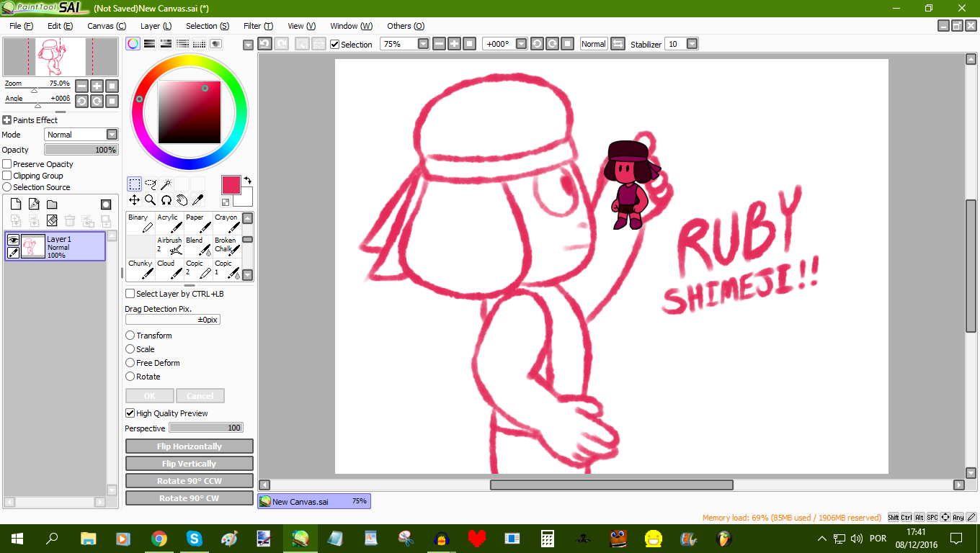Flip canvas view horizontally icon
The height and width of the screenshot is (553, 980).
tap(618, 44)
